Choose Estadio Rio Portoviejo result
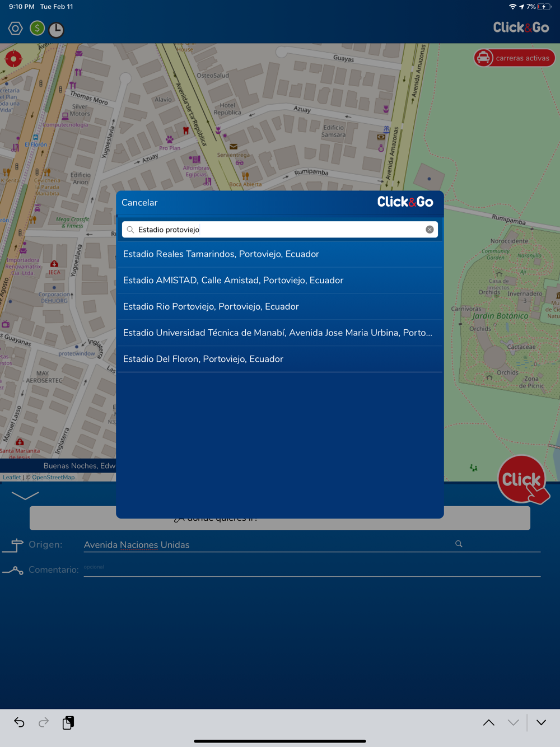The image size is (560, 747). click(x=280, y=307)
